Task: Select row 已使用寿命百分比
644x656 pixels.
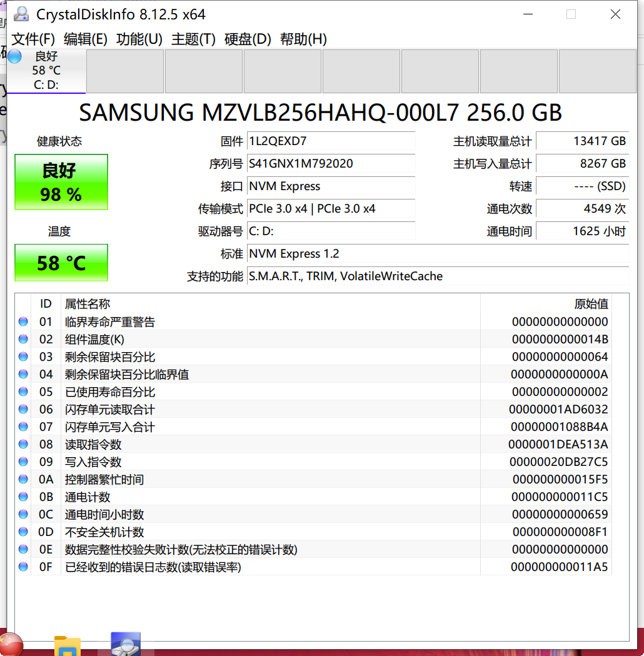Action: point(313,391)
